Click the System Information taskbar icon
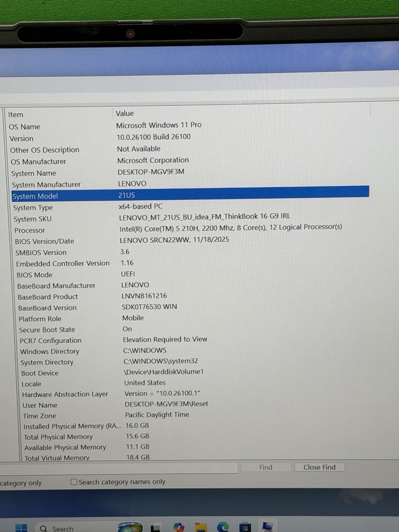The width and height of the screenshot is (399, 532). (268, 527)
